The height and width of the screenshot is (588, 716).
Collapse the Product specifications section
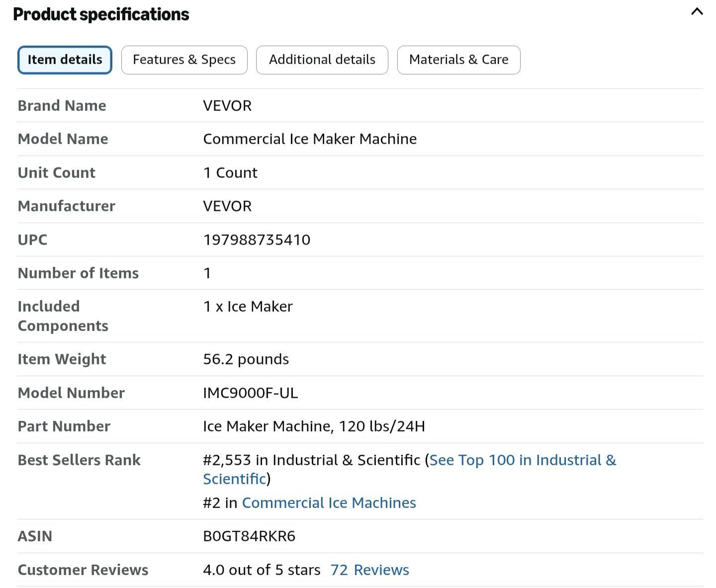coord(697,11)
